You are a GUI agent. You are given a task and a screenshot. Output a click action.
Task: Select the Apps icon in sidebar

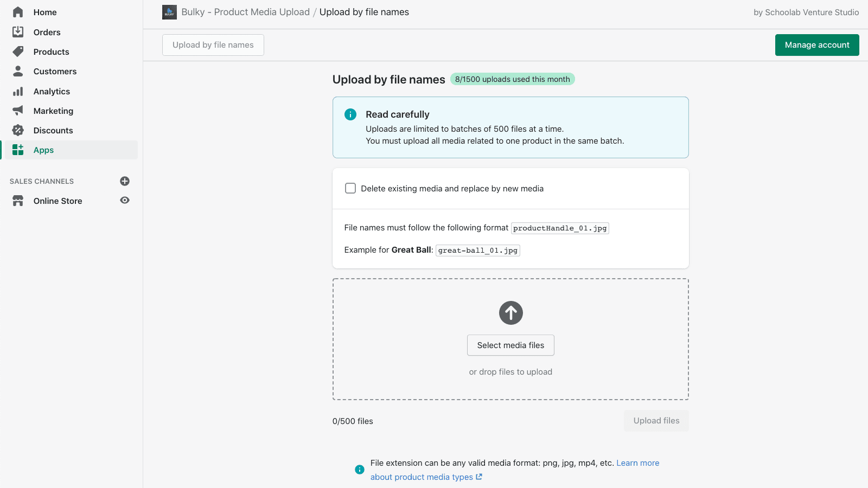click(x=18, y=150)
